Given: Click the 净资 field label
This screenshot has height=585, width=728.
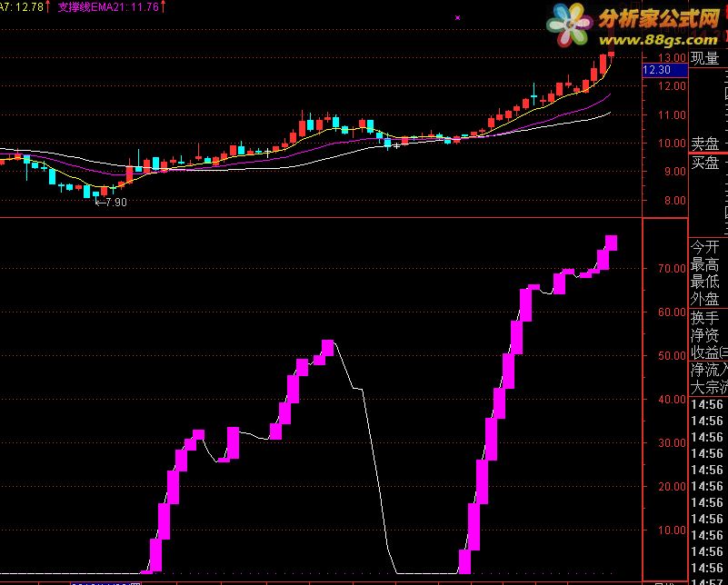Looking at the screenshot, I should pyautogui.click(x=704, y=335).
